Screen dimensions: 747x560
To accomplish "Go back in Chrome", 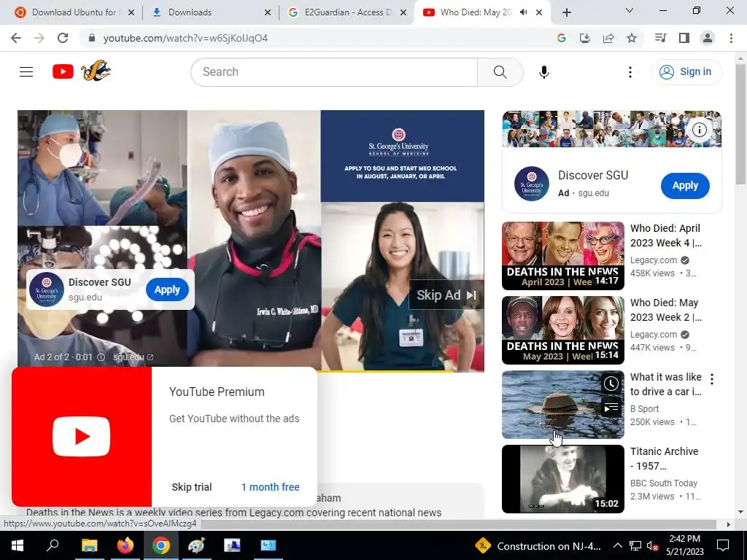I will pos(16,38).
